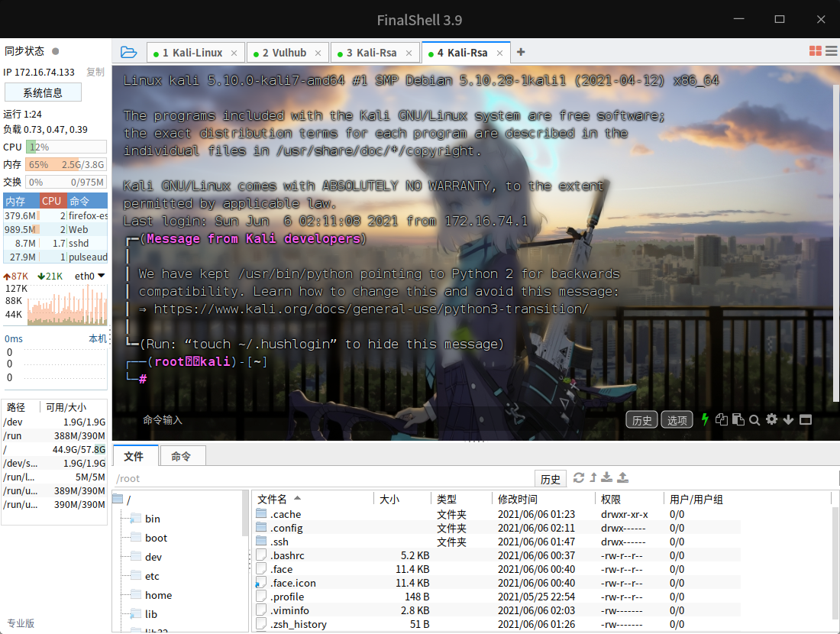840x634 pixels.
Task: Open the 文件 (Files) tab
Action: (x=134, y=456)
